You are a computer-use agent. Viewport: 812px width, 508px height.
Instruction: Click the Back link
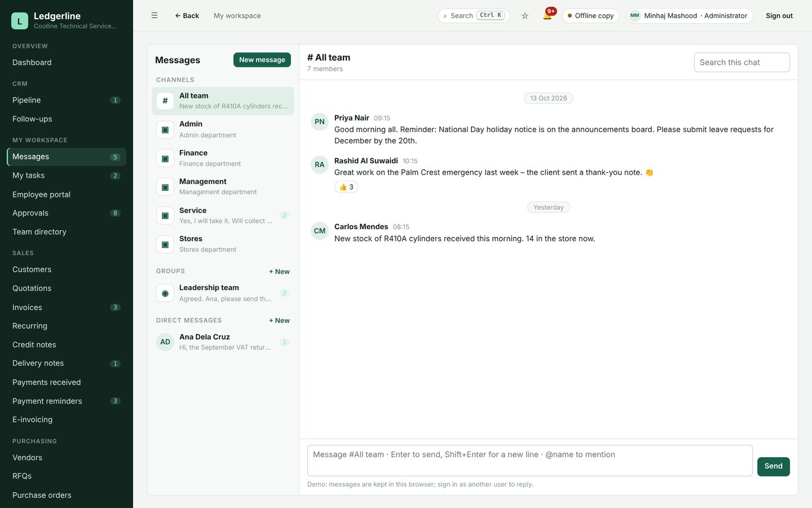pos(187,16)
